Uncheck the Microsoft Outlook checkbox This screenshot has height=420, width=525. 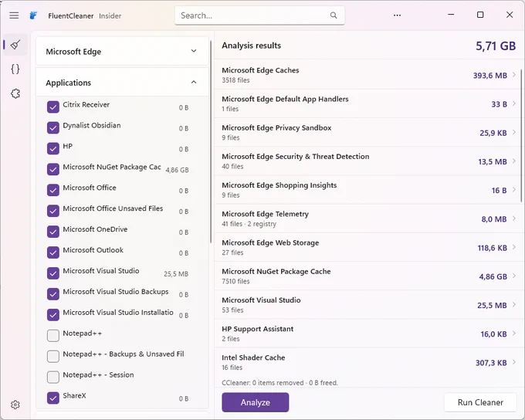(53, 252)
